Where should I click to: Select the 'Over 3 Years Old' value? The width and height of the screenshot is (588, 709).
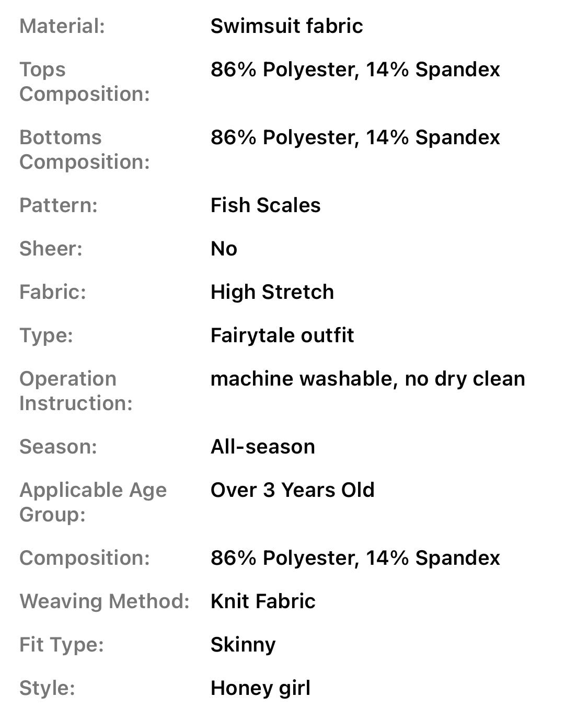292,490
